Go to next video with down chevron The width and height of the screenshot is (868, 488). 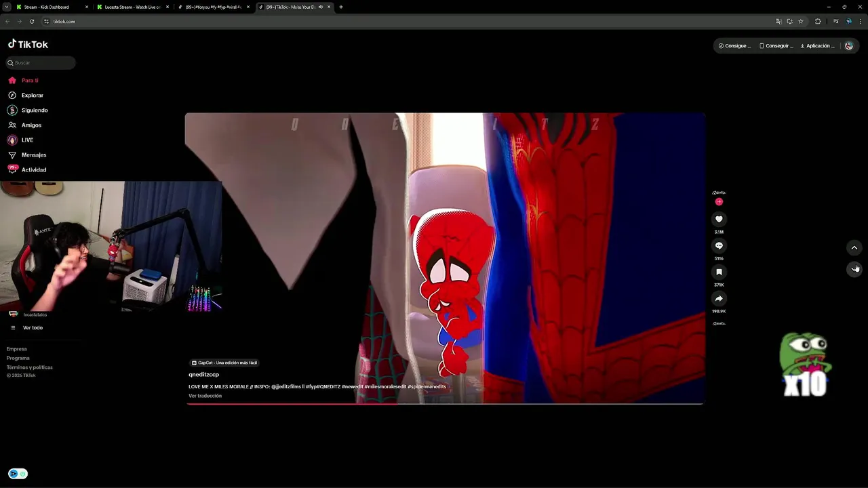pyautogui.click(x=854, y=269)
